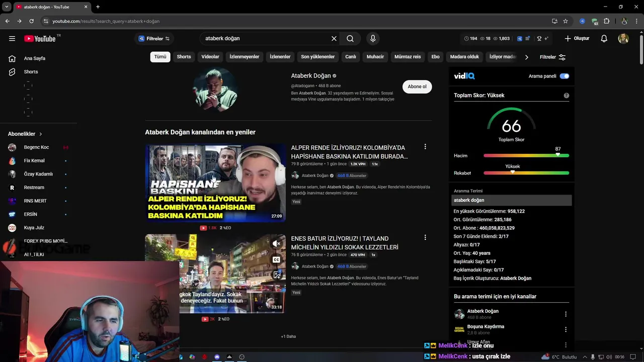Select the Son yüklenenler filter chip

point(317,57)
